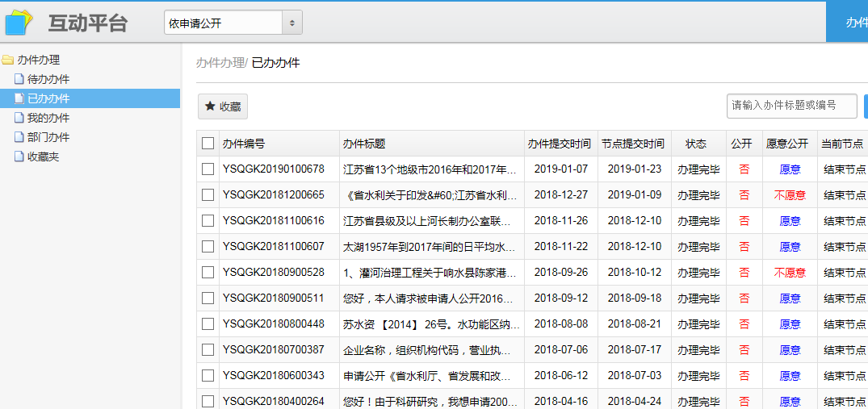
Task: Check the box for YSQGK20180800448
Action: point(208,323)
